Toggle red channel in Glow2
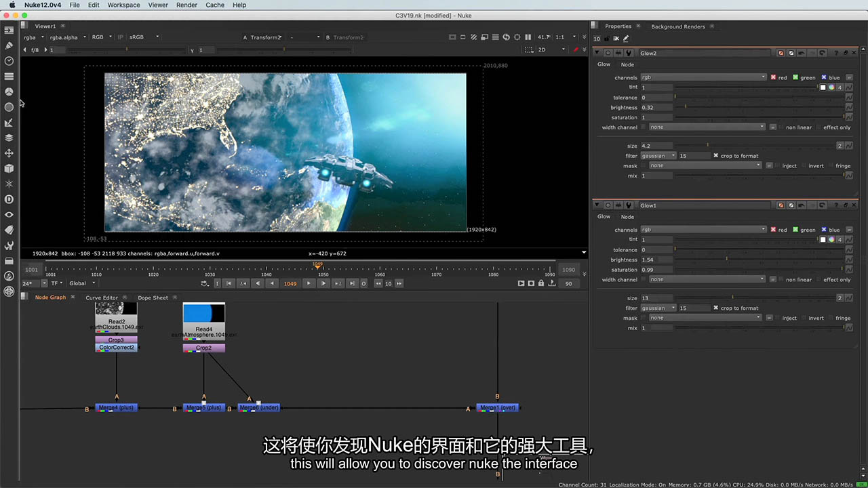This screenshot has width=868, height=488. click(773, 77)
